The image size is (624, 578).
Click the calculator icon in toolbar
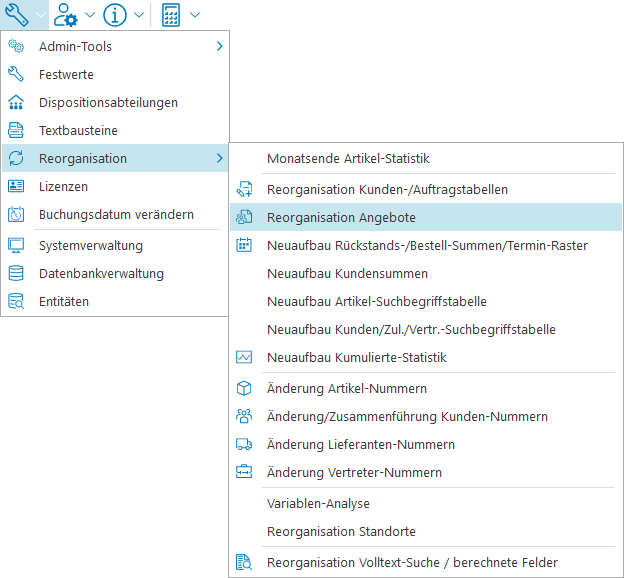tap(171, 15)
